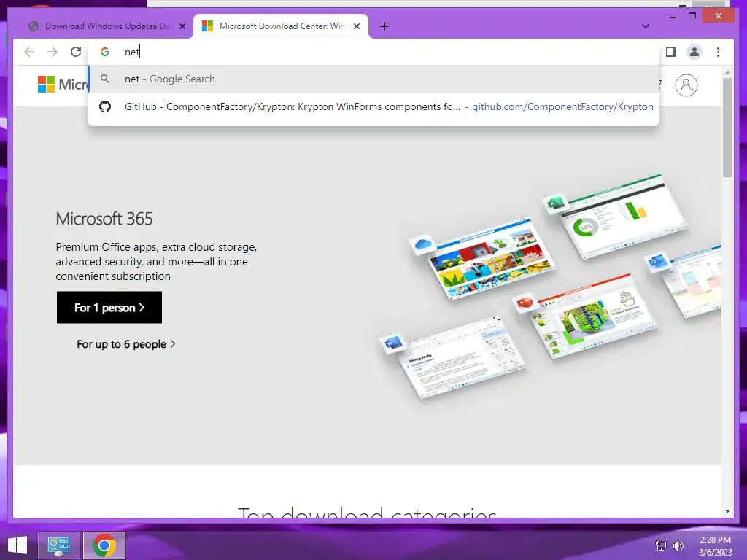Click the volume speaker icon in tray
This screenshot has width=747, height=560.
(x=678, y=546)
